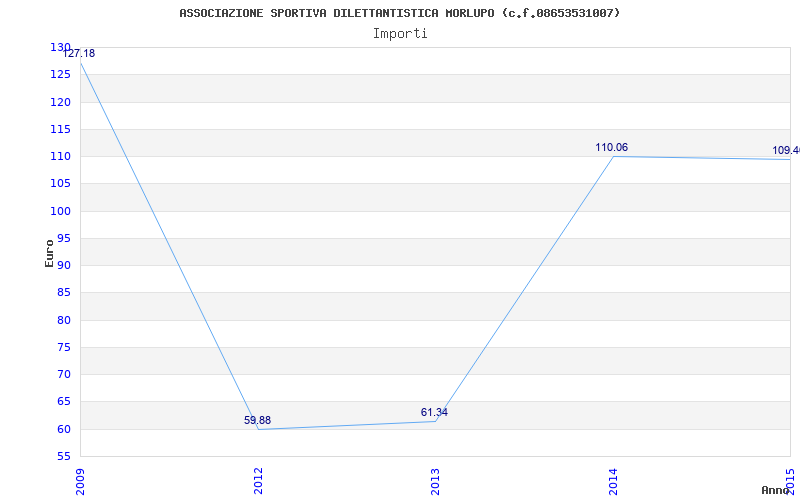Click the 55 tick on the Euro axis

(64, 456)
